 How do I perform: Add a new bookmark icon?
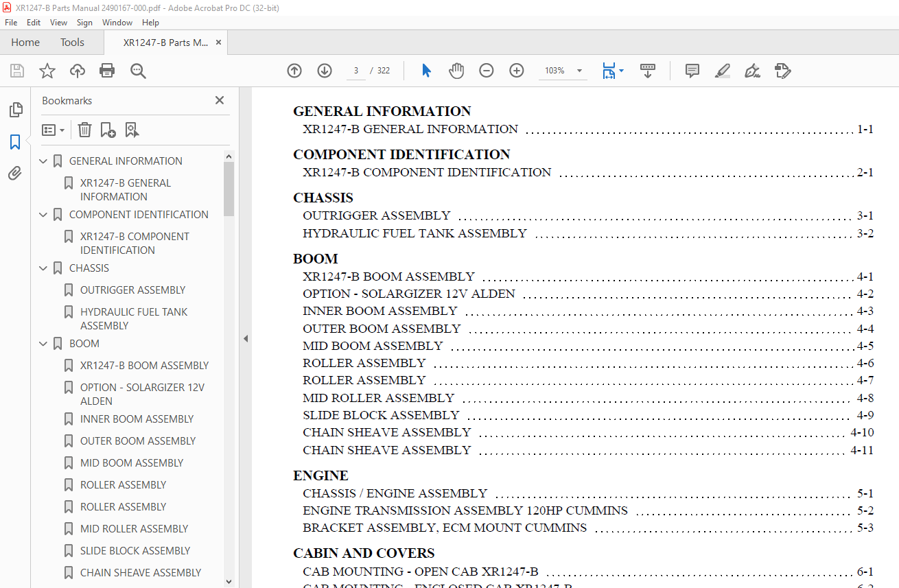[x=108, y=130]
